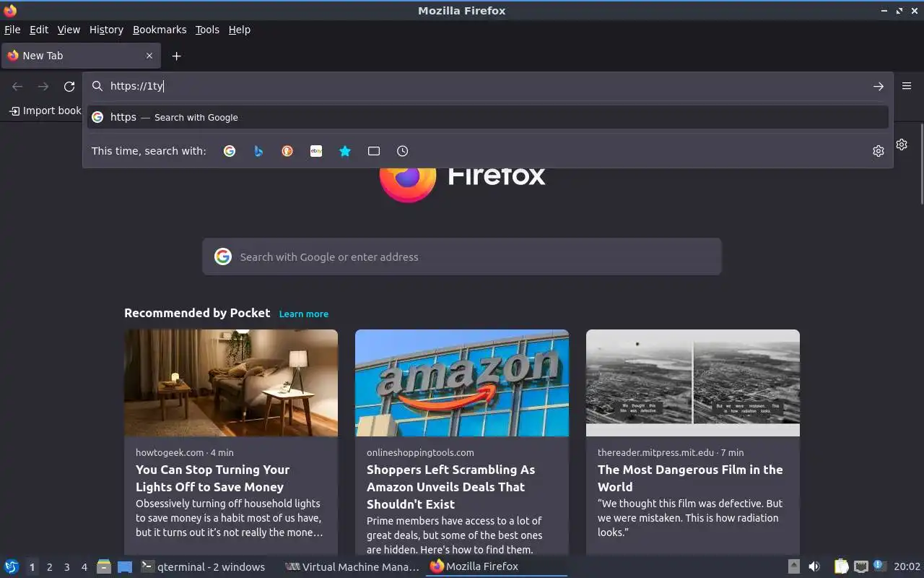This screenshot has width=924, height=578.
Task: Search with eBay one-off icon
Action: coord(316,151)
